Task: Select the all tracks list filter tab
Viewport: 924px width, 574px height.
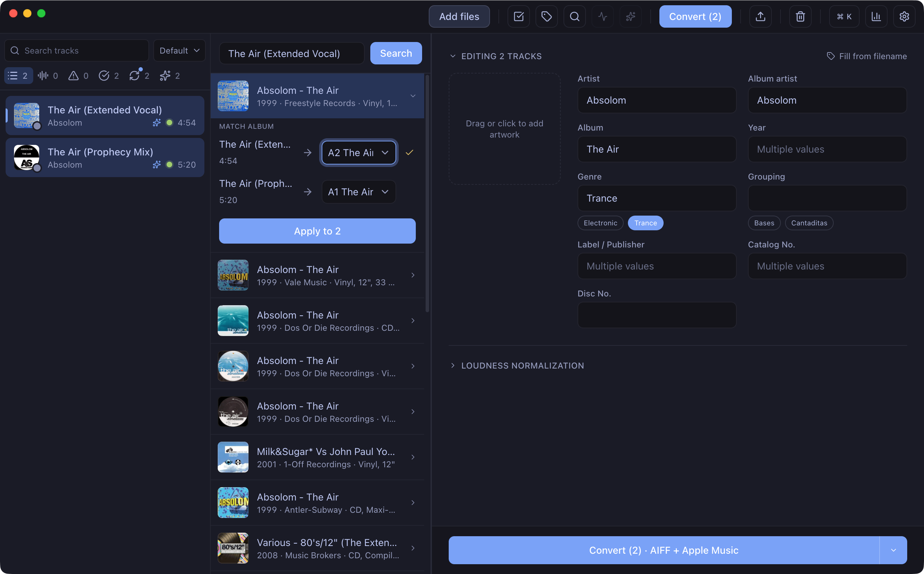Action: (18, 76)
